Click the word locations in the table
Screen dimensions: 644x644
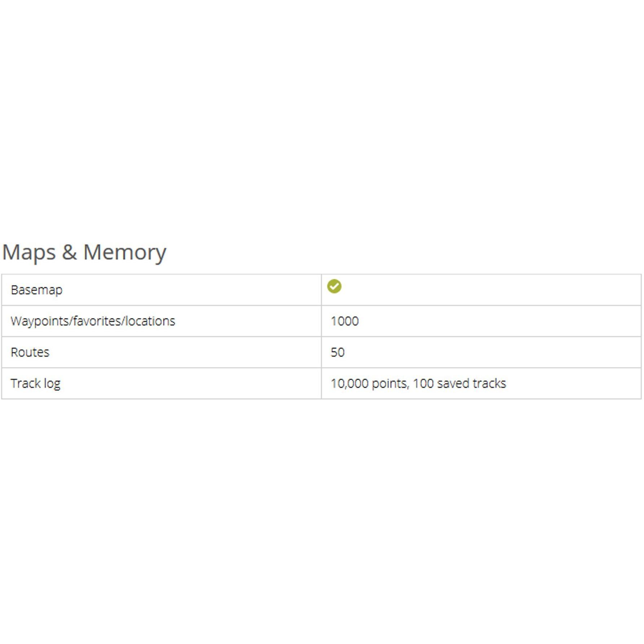tap(150, 321)
